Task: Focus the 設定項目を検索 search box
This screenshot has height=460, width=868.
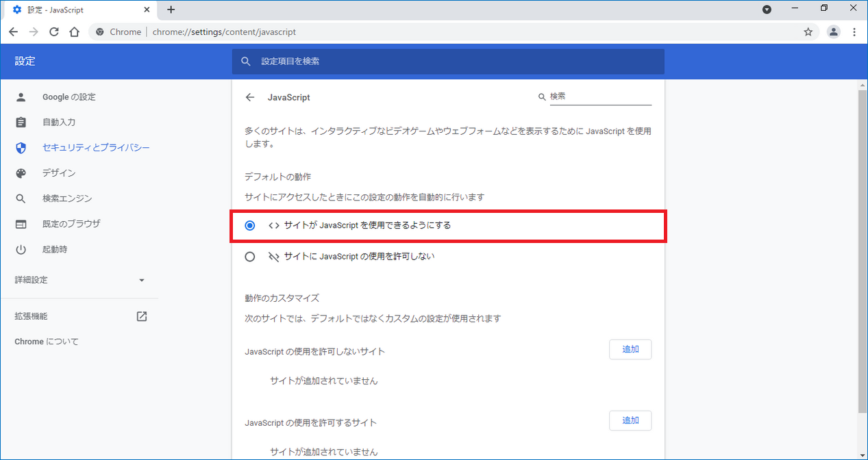Action: tap(448, 61)
